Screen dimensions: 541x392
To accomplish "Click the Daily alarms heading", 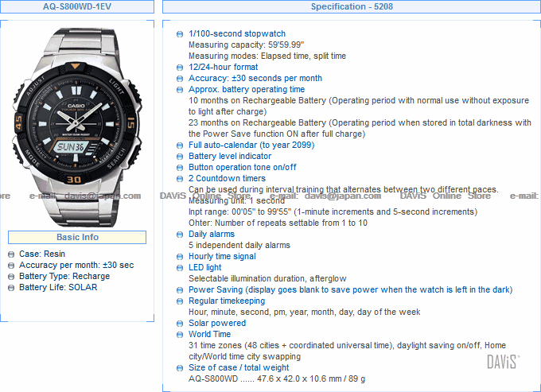I will [x=212, y=234].
